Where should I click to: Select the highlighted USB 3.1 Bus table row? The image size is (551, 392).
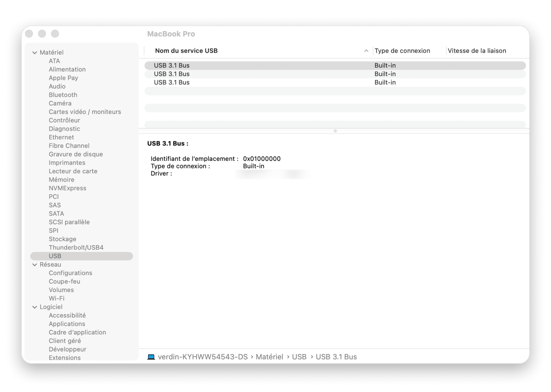[335, 66]
